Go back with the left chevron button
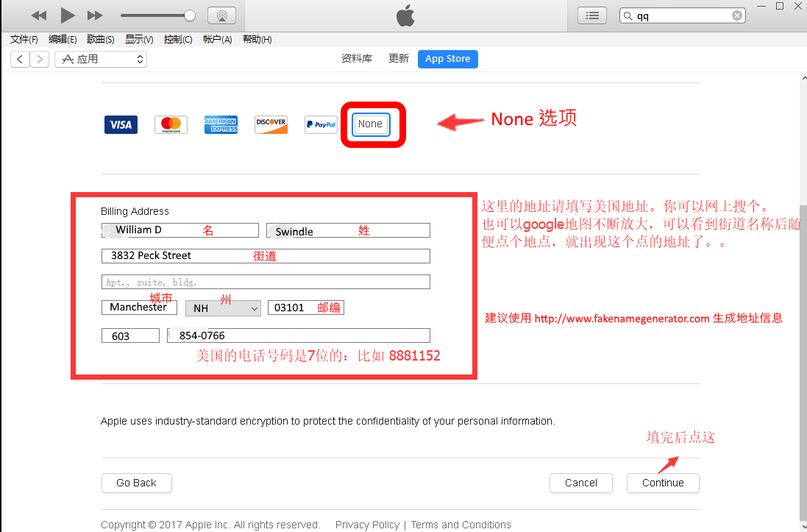Viewport: 807px width, 532px height. tap(20, 59)
